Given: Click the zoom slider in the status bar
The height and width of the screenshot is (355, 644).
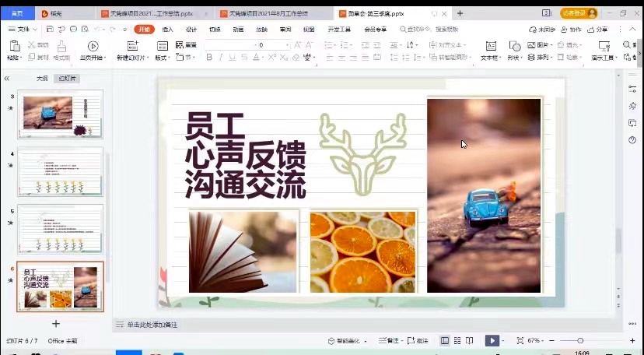Looking at the screenshot, I should coord(580,341).
